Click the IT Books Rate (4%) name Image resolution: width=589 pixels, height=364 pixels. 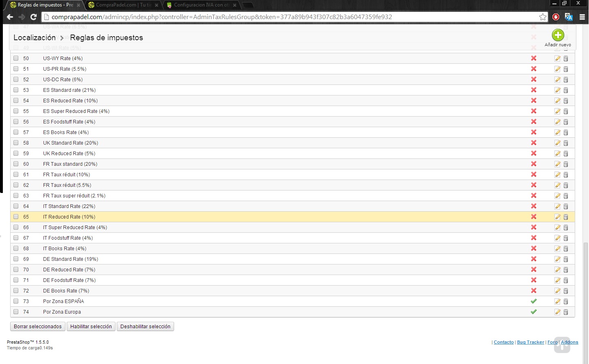coord(65,249)
